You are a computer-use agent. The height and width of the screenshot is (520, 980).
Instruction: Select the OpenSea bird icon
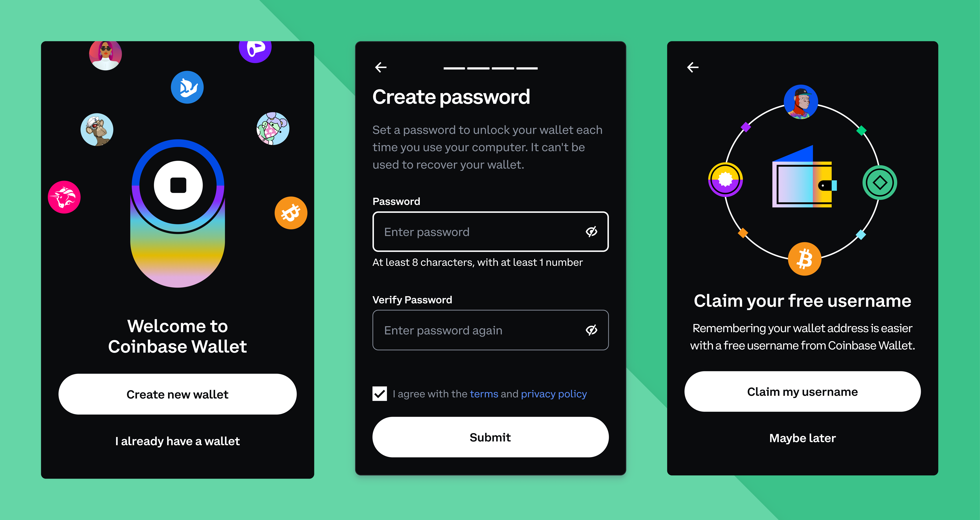click(187, 86)
